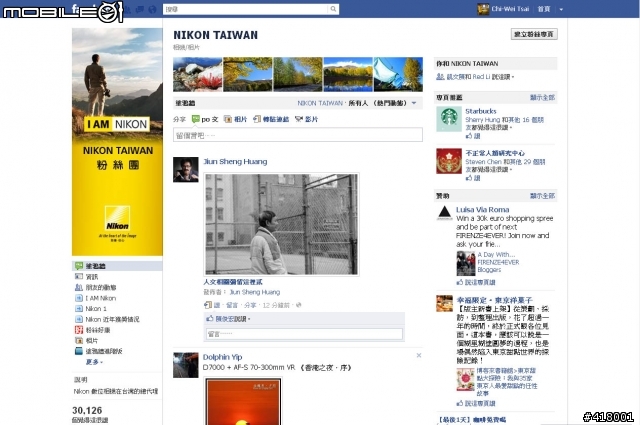Open Starbucks page link
The image size is (640, 425).
click(x=481, y=111)
